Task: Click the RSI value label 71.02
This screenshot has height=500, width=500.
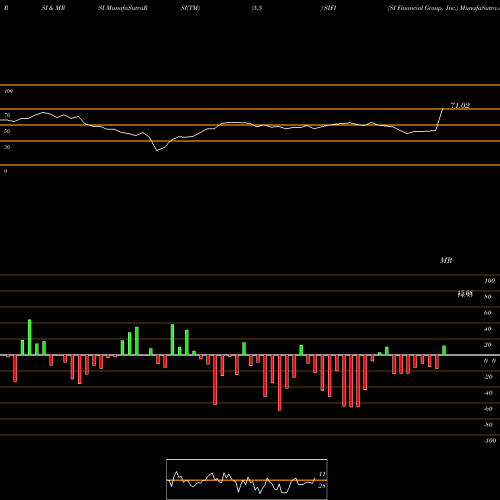Action: point(460,106)
